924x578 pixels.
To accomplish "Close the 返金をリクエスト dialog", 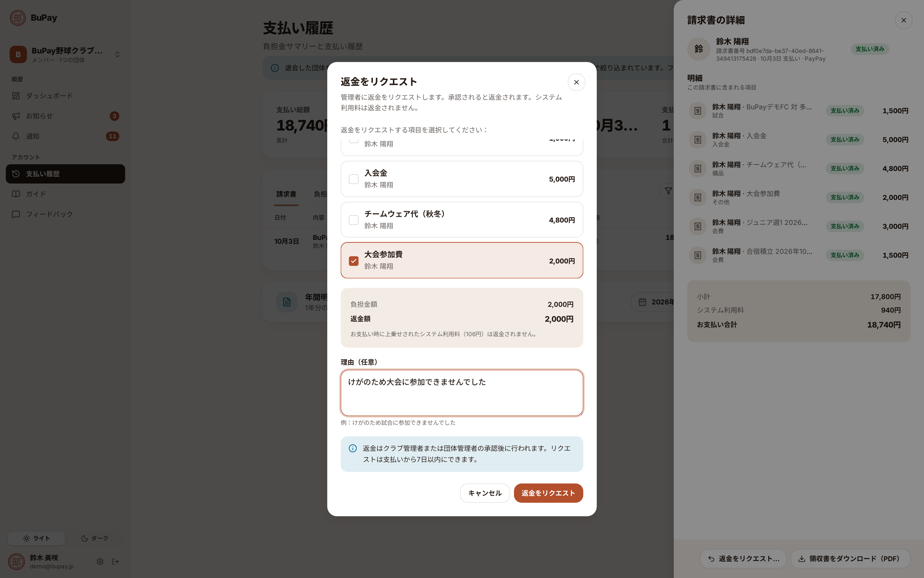I will 576,82.
